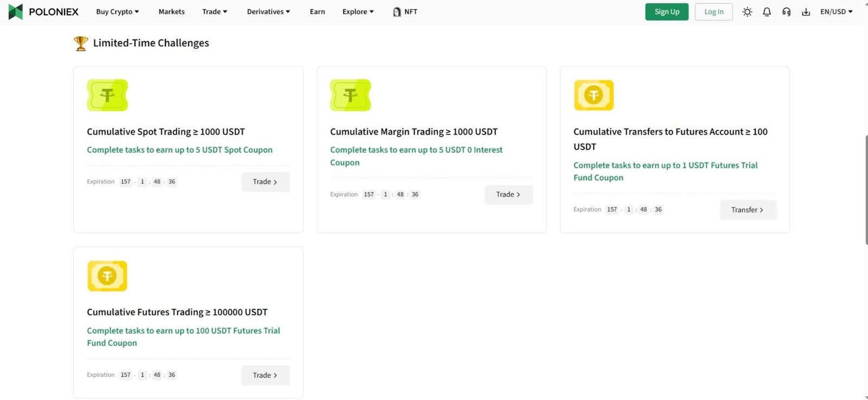The width and height of the screenshot is (868, 400).
Task: Open the NFT page
Action: [x=405, y=11]
